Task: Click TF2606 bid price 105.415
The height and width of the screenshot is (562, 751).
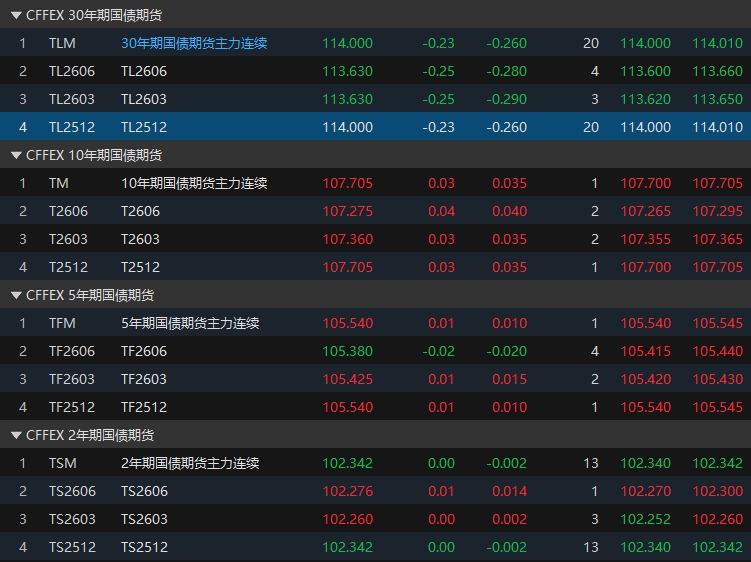Action: [645, 351]
